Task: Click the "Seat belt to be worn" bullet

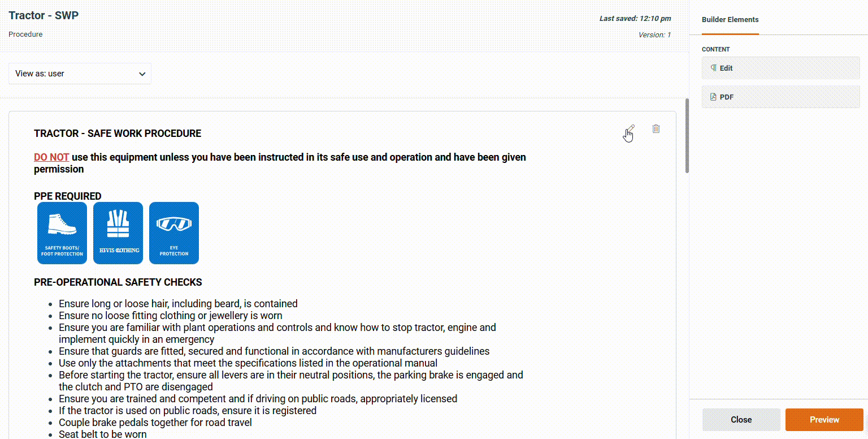Action: (103, 434)
